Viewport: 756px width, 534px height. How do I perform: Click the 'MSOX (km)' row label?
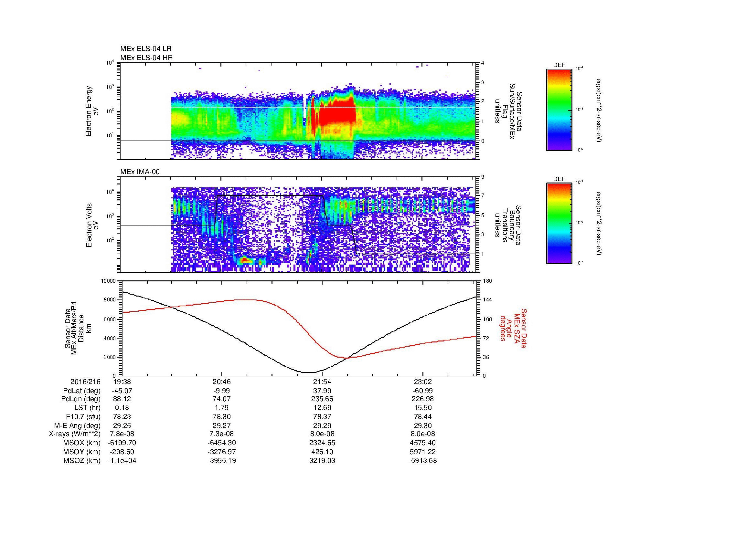pos(82,443)
